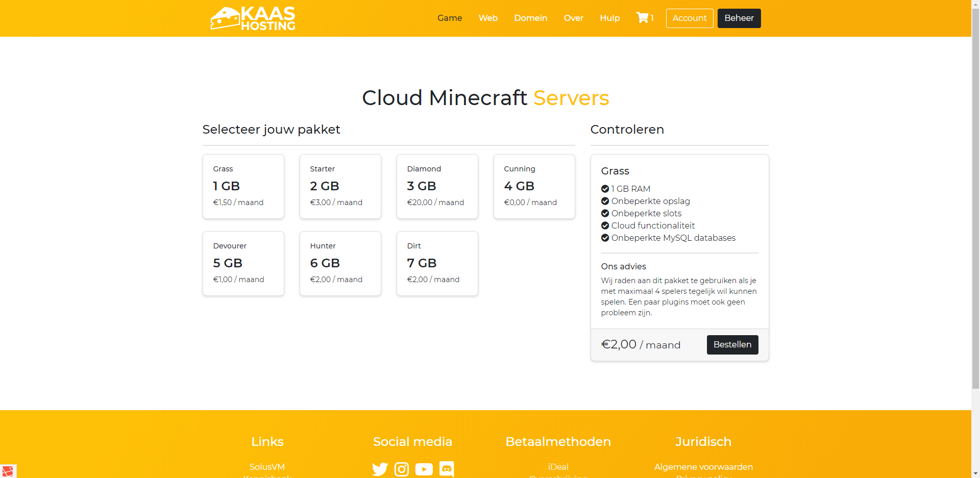Open the Web menu

coord(488,18)
